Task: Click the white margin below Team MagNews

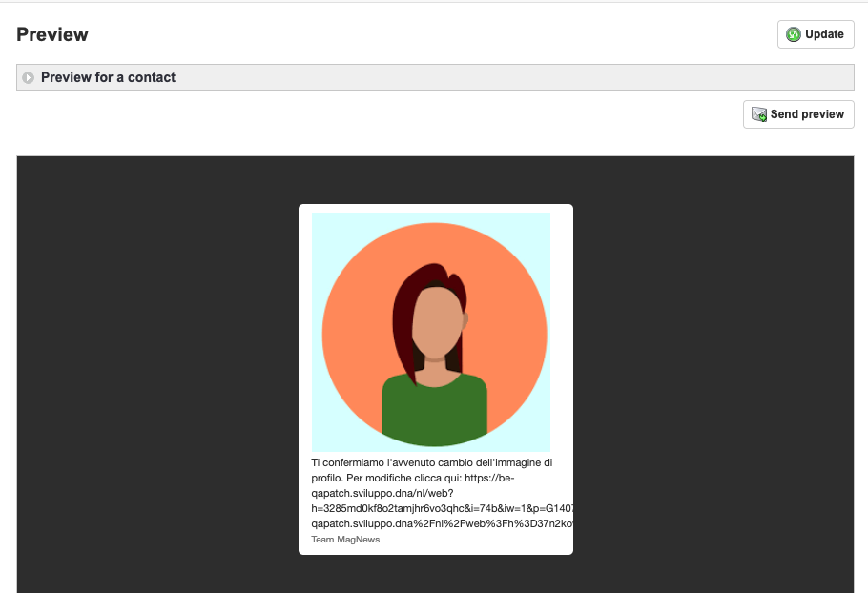Action: (435, 550)
